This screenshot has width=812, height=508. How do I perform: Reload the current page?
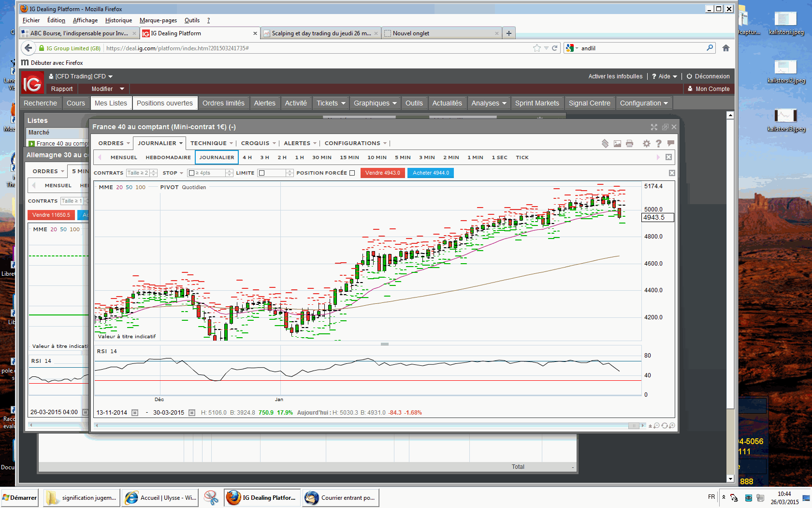point(555,48)
